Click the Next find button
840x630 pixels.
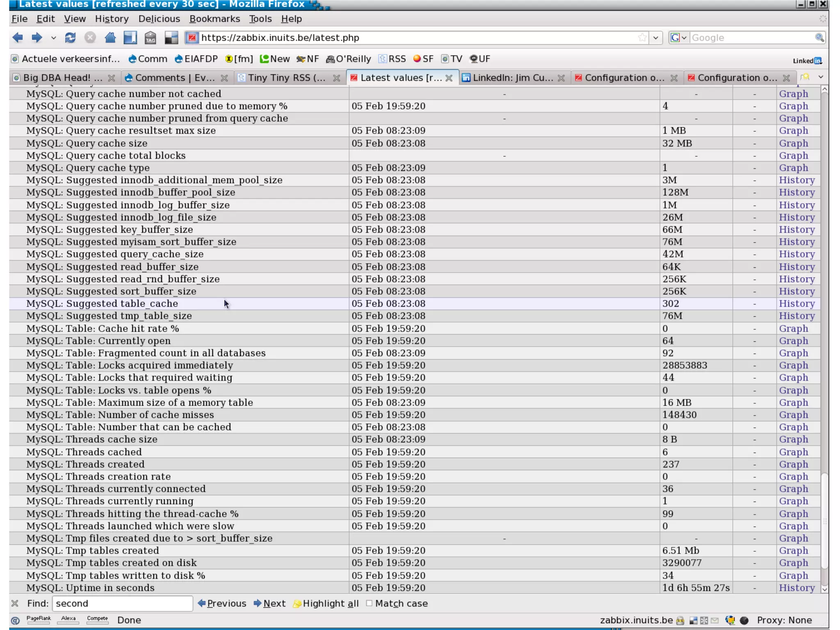[x=269, y=603]
